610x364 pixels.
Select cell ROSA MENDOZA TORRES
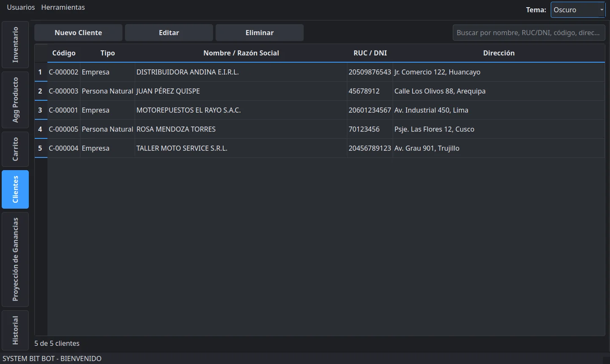[x=241, y=129]
